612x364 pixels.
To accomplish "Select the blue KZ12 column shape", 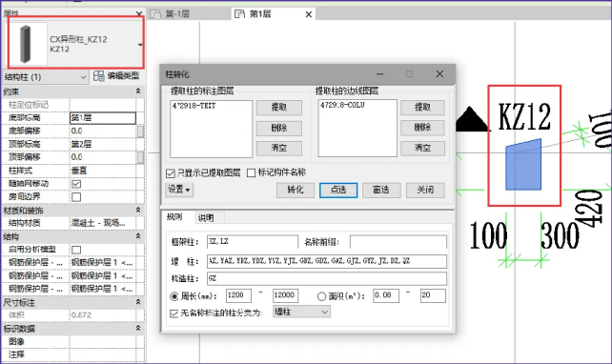I will click(x=523, y=164).
